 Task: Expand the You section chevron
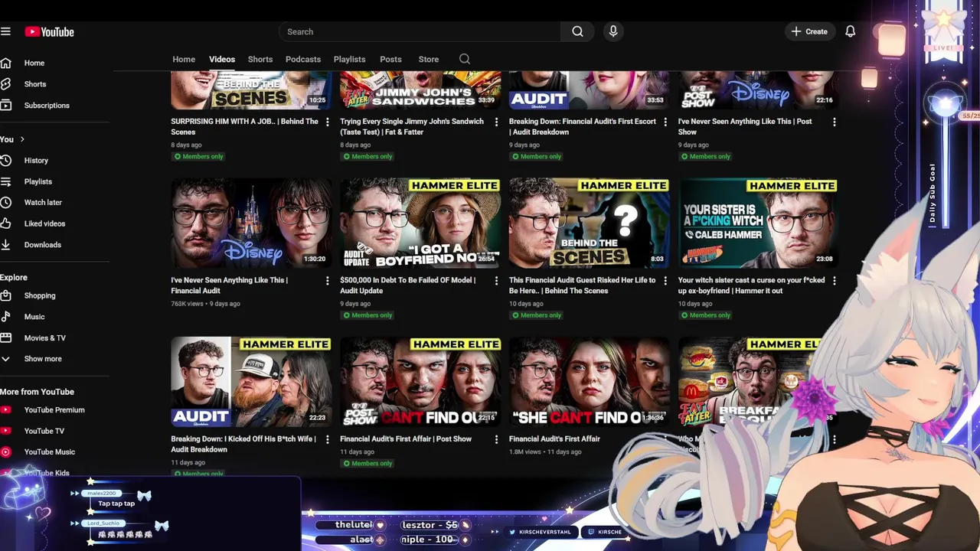(22, 139)
